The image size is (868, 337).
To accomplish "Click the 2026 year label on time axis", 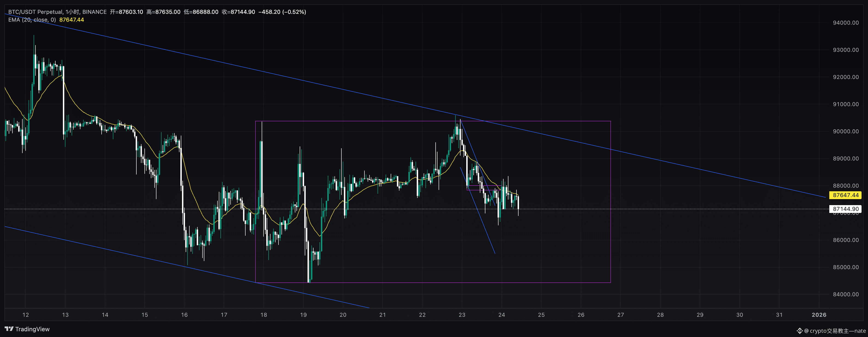I will click(819, 315).
